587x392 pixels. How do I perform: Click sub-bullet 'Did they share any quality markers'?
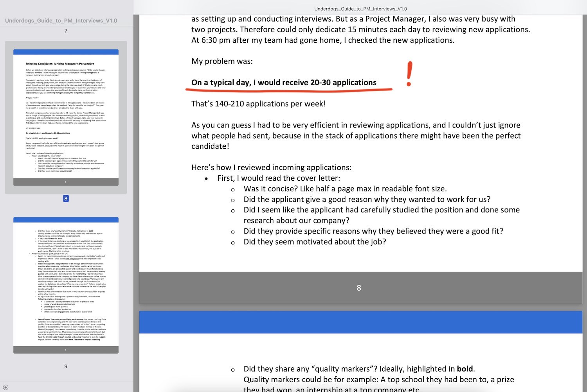click(359, 369)
